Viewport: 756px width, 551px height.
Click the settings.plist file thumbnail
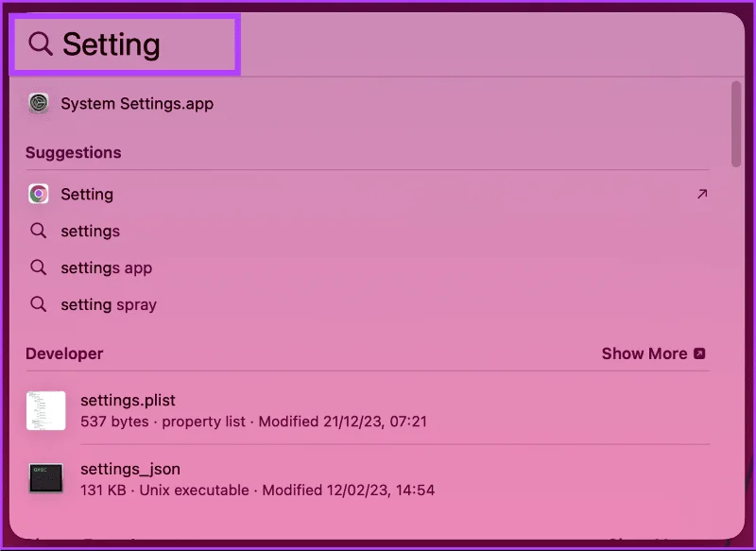tap(45, 410)
